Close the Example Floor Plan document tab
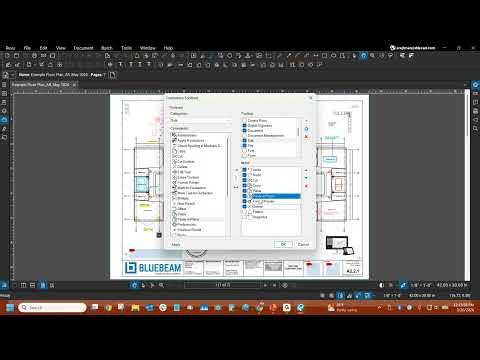Image resolution: width=480 pixels, height=360 pixels. (x=74, y=85)
